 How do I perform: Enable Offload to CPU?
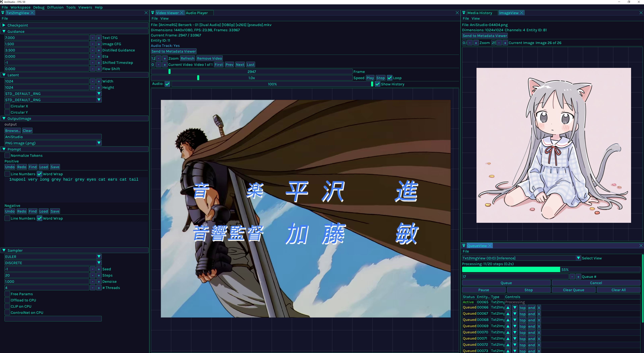[x=7, y=300]
